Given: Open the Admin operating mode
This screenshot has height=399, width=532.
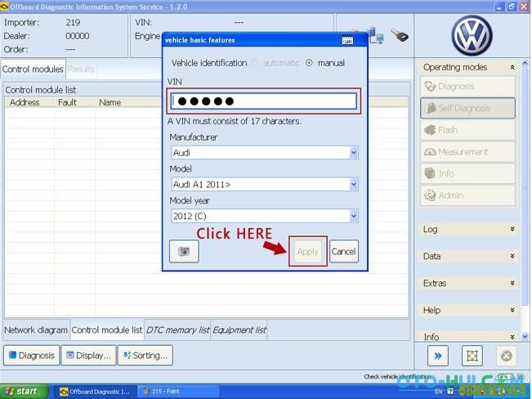Looking at the screenshot, I should 467,195.
